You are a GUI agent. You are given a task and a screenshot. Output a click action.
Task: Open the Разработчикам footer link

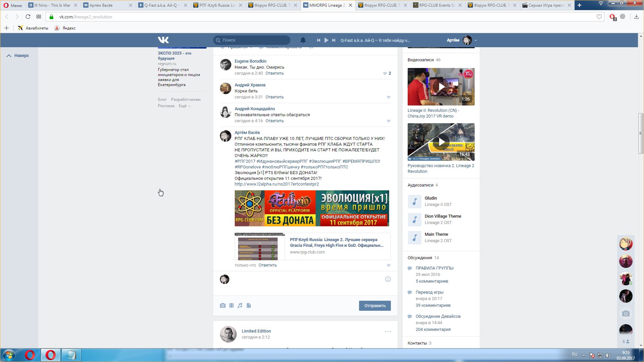point(186,99)
